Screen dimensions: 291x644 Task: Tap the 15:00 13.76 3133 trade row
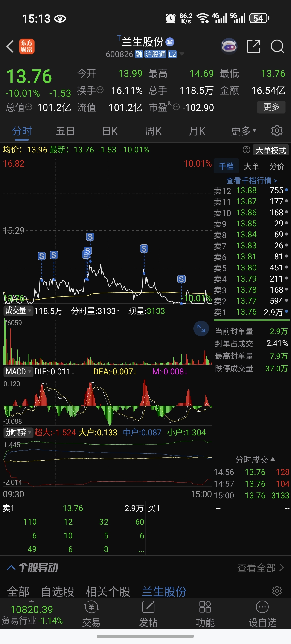[x=252, y=495]
